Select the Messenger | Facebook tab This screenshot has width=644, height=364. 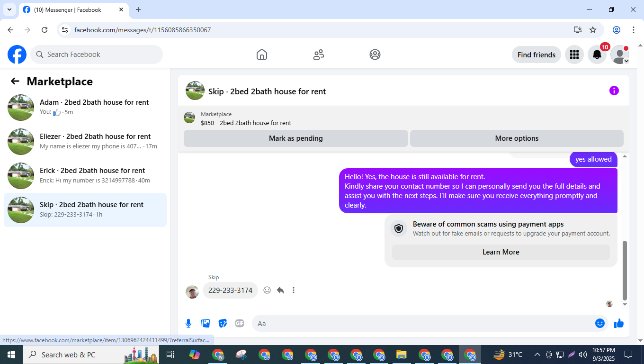[73, 9]
